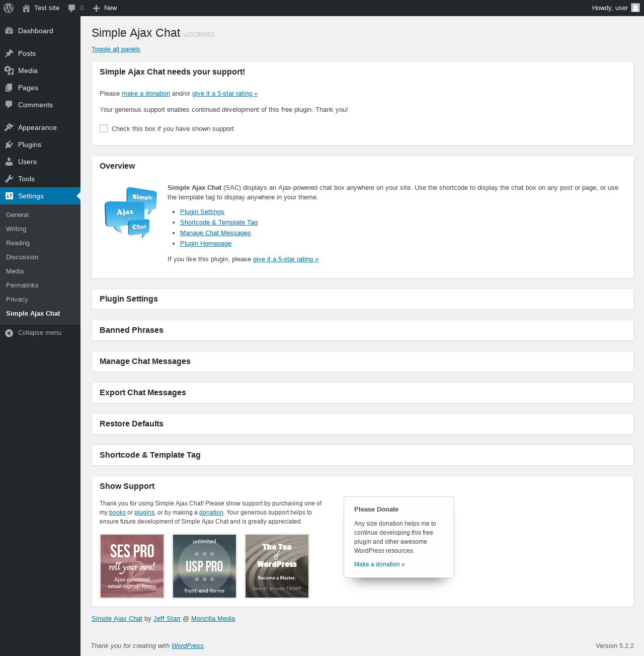Visit the Plugin Homepage link
This screenshot has height=656, width=644.
click(206, 243)
